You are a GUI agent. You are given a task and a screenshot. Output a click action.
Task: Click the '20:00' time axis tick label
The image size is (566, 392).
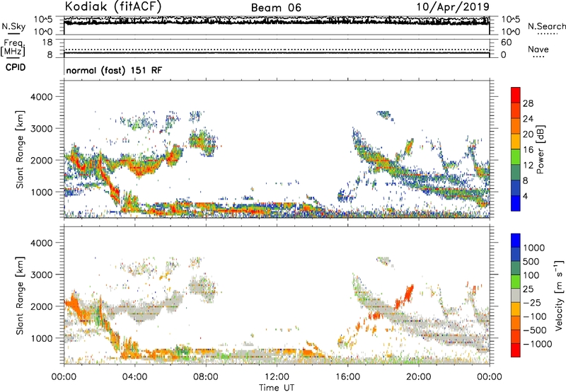pos(419,377)
